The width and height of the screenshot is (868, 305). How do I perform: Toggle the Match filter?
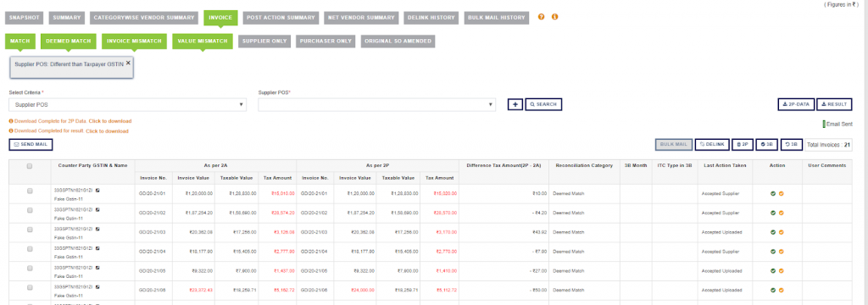20,42
